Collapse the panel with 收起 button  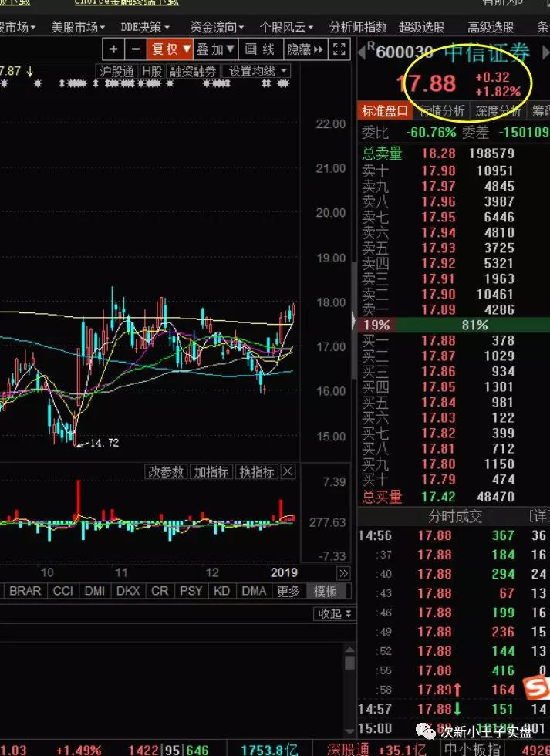(335, 614)
